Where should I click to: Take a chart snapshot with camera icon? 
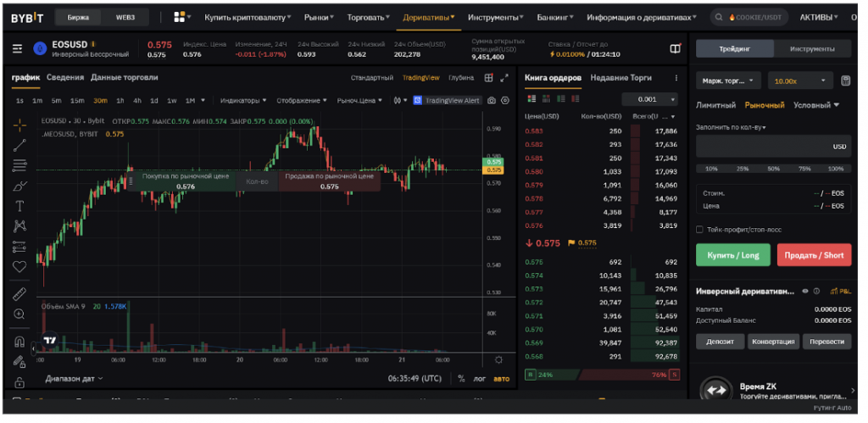tap(492, 100)
